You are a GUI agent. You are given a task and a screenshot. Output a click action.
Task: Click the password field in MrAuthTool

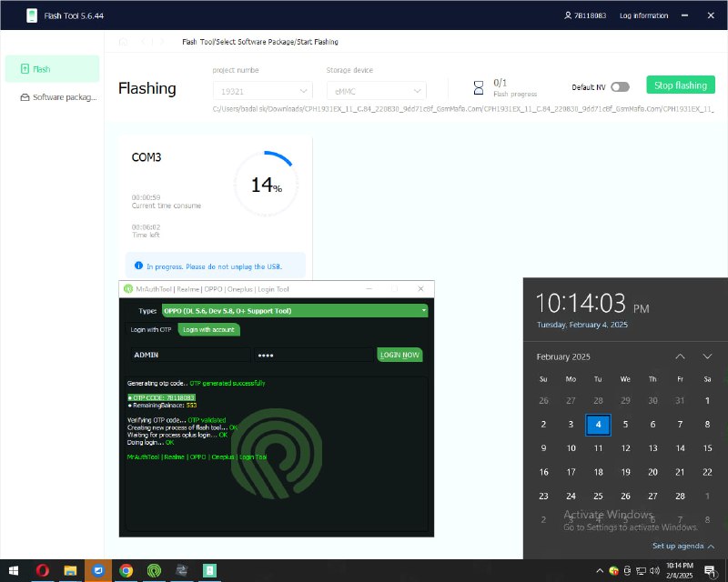click(314, 355)
